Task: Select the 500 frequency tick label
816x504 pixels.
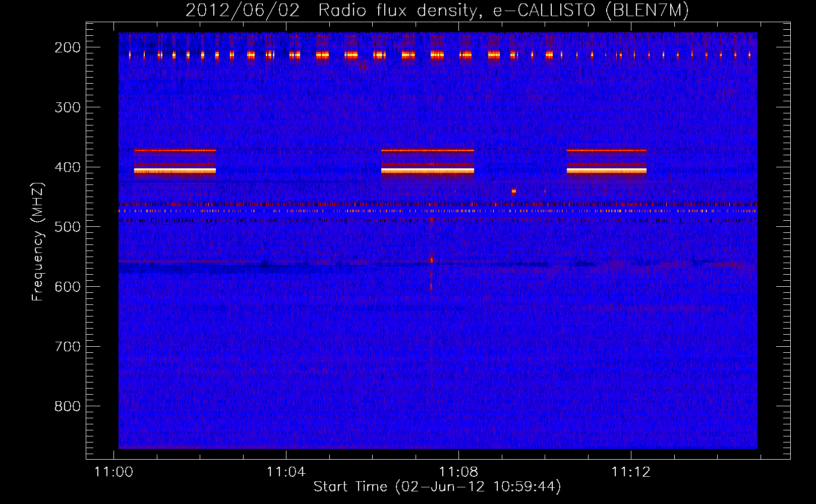Action: coord(67,227)
